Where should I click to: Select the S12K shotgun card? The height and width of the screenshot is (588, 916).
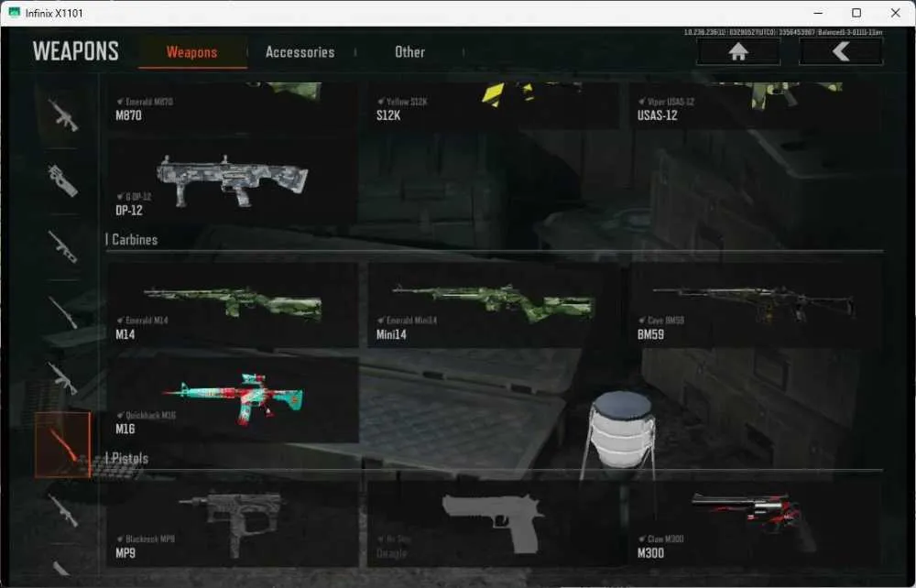(x=493, y=105)
